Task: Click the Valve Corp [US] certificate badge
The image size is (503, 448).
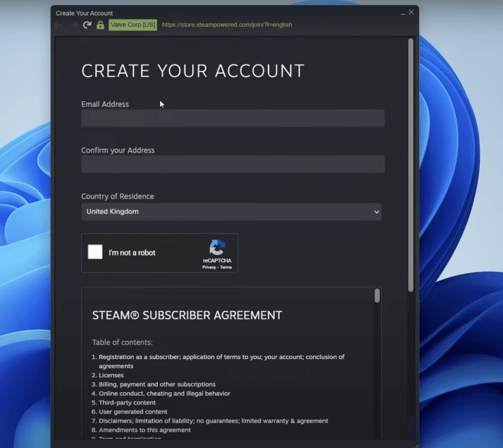Action: click(x=133, y=25)
